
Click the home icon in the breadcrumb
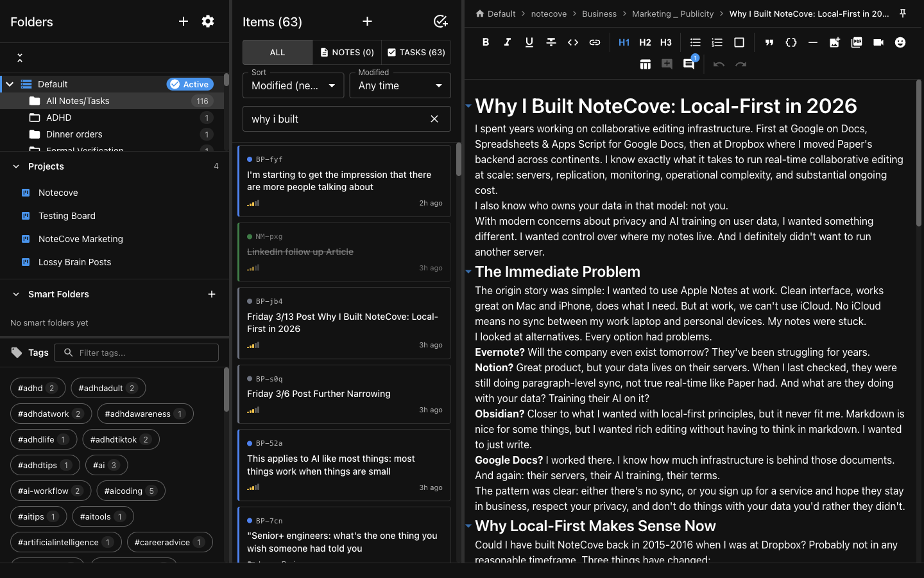click(x=480, y=13)
